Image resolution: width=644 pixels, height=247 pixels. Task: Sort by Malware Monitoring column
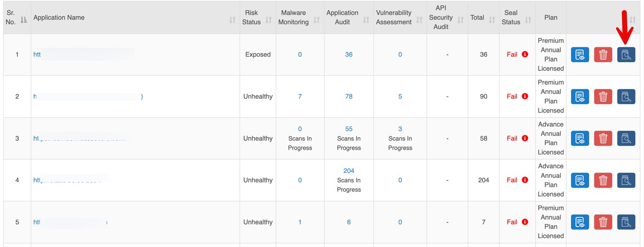point(317,20)
